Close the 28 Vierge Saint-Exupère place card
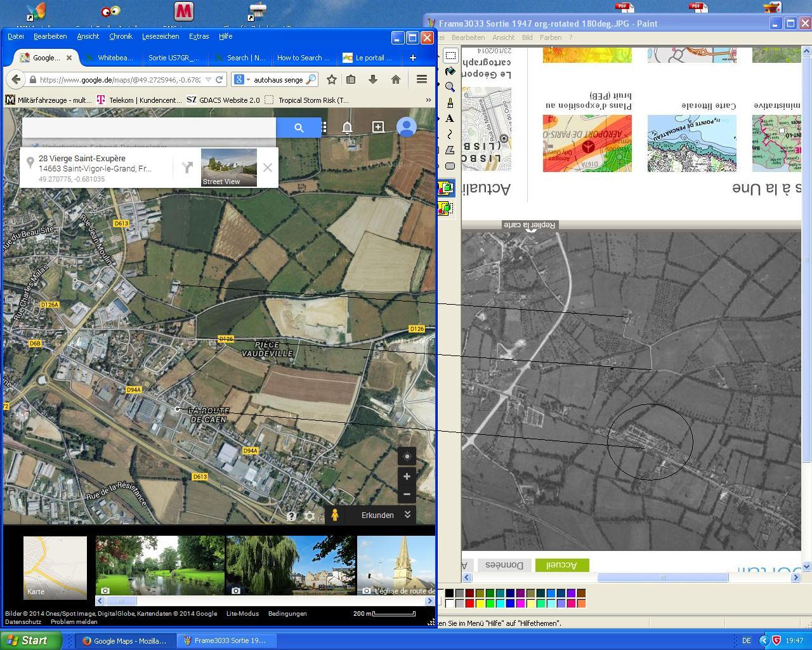Viewport: 812px width, 650px height. click(268, 168)
